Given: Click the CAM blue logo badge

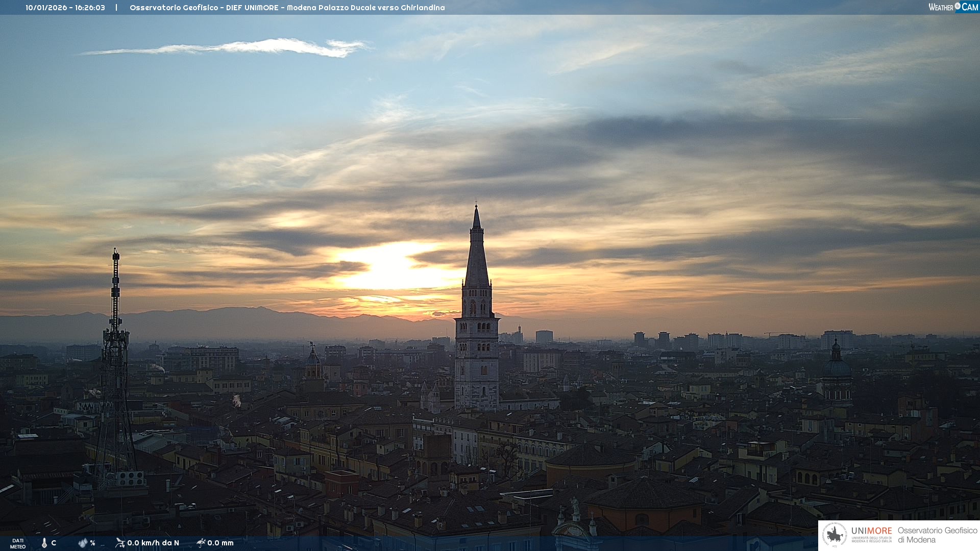Looking at the screenshot, I should pos(969,7).
